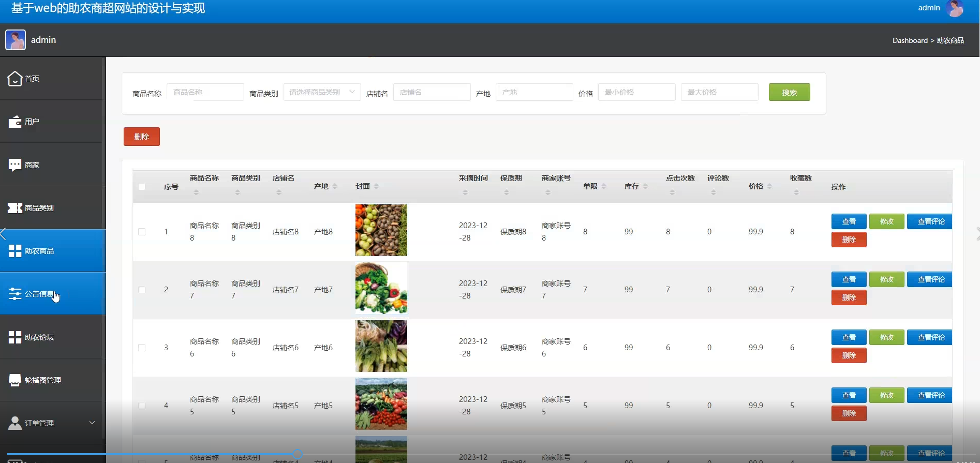Check the checkbox for row 4
980x463 pixels.
[142, 406]
